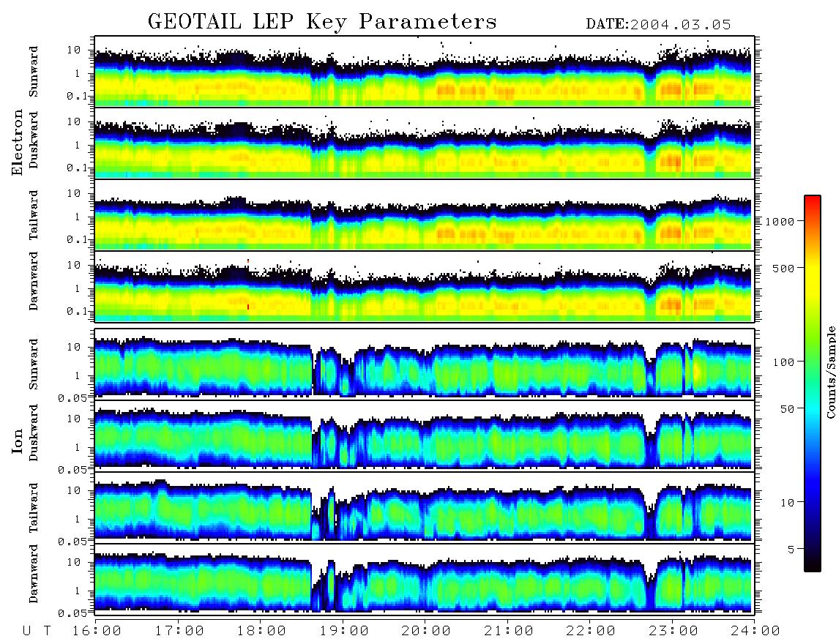This screenshot has height=644, width=836.
Task: Click the Ion "Dawnward" panel label
Action: pos(34,574)
